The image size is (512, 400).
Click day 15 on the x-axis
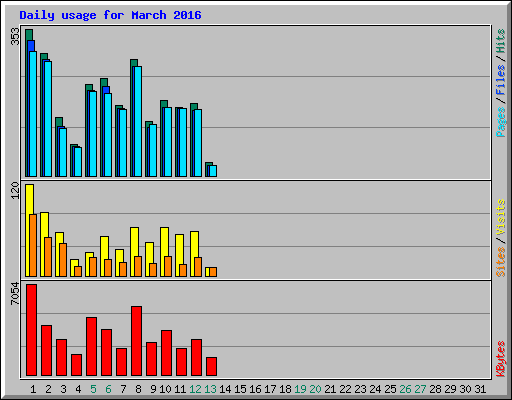(x=240, y=389)
